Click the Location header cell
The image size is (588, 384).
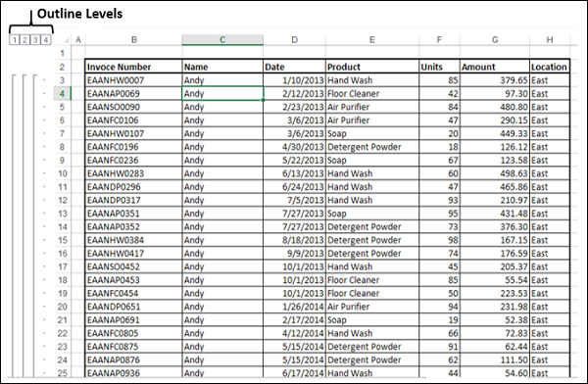point(550,67)
